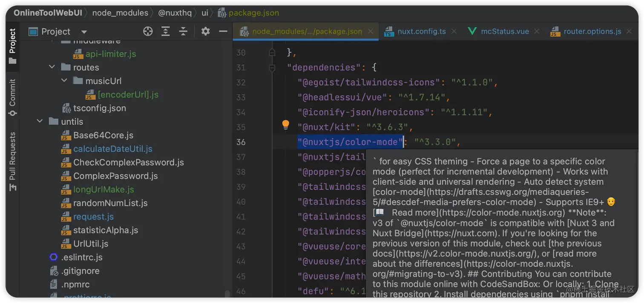Viewport: 644px width, 303px height.
Task: Click the Collapse All icon in Project toolbar
Action: click(x=183, y=31)
